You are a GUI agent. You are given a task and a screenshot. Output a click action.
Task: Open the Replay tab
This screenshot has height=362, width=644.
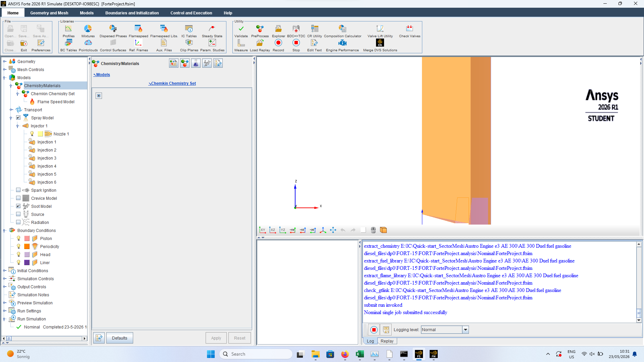pyautogui.click(x=387, y=341)
